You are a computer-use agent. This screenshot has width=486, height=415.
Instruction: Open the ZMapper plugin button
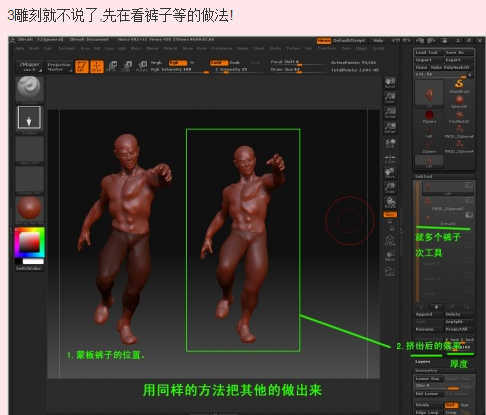click(x=29, y=67)
